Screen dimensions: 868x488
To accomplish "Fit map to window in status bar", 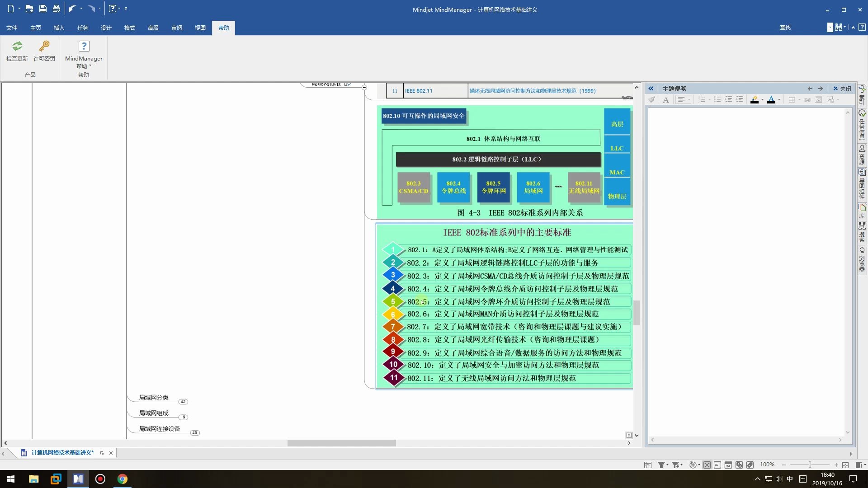I will click(x=845, y=465).
